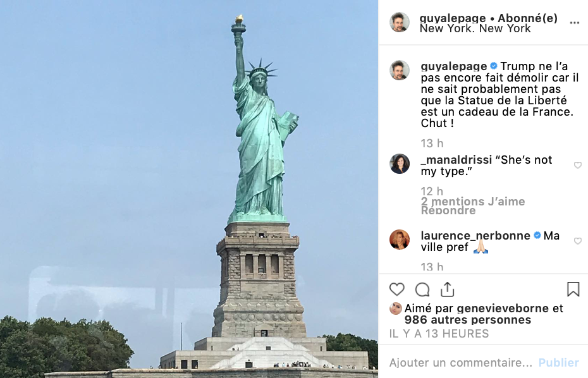Open the laurence_nerbonne username link
This screenshot has height=378, width=588.
click(475, 236)
